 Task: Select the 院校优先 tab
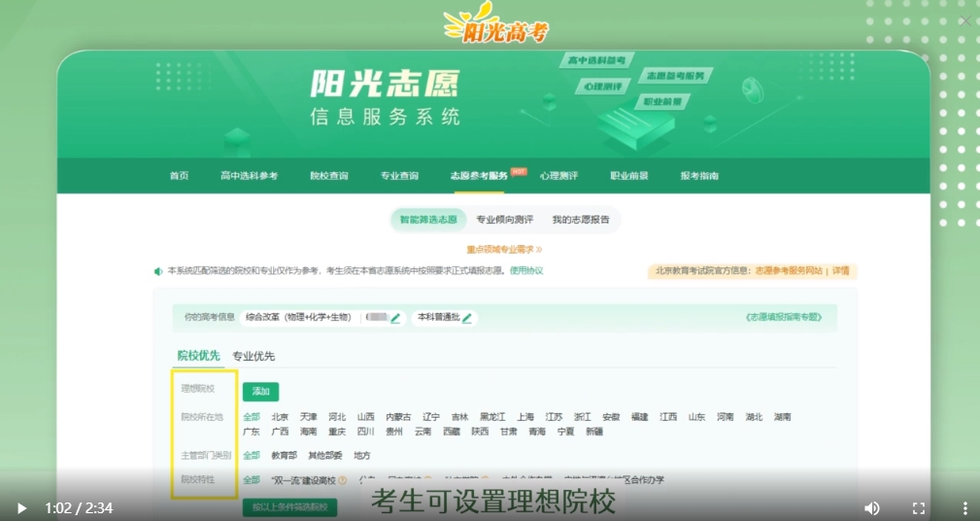[x=199, y=356]
